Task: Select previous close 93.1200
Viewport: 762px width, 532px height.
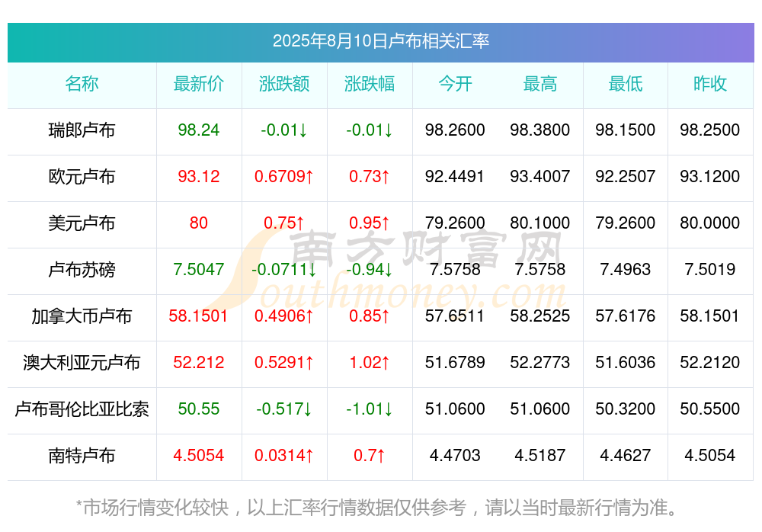Action: tap(710, 176)
